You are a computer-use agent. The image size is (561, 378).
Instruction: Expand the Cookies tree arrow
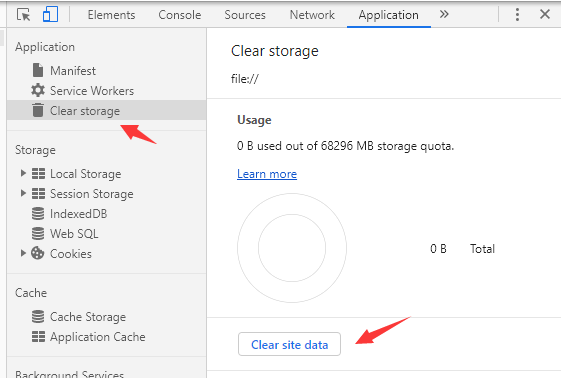click(23, 253)
